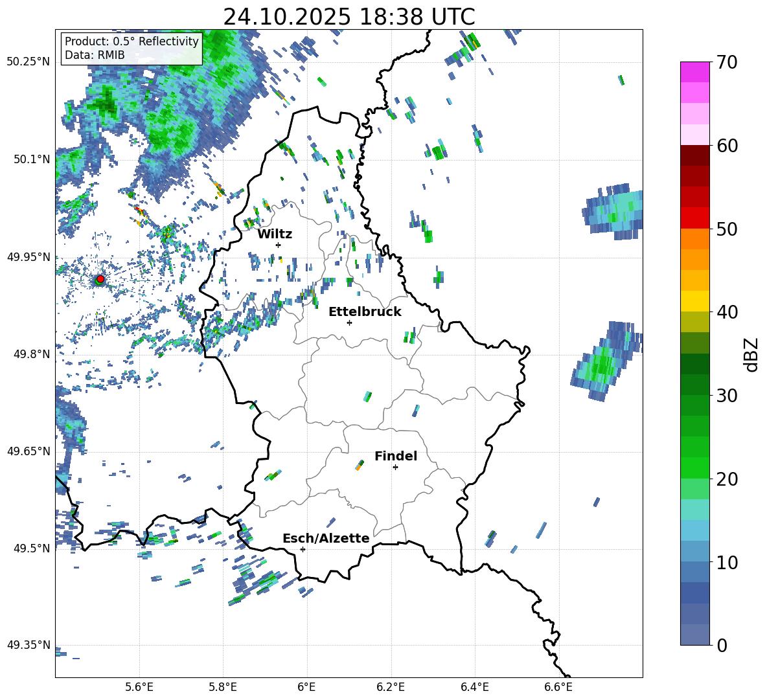Click the 49.8°N latitude tick label
The width and height of the screenshot is (767, 700).
[31, 354]
